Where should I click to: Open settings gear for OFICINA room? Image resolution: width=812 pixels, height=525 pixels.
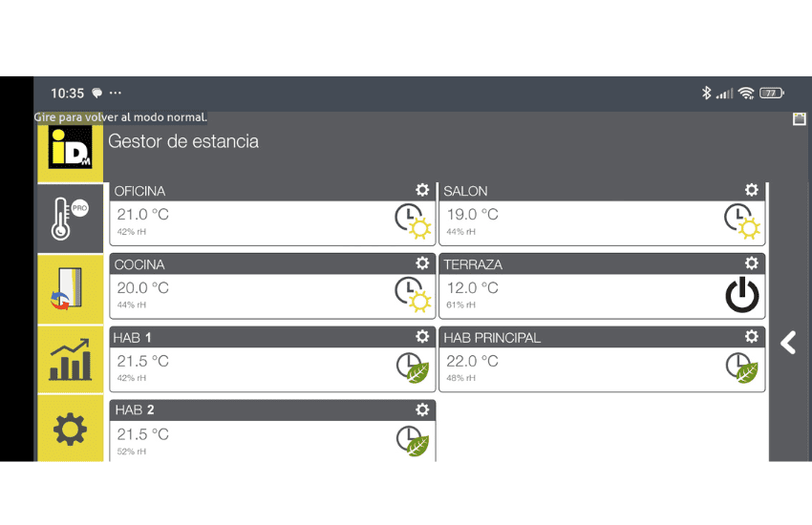coord(422,191)
